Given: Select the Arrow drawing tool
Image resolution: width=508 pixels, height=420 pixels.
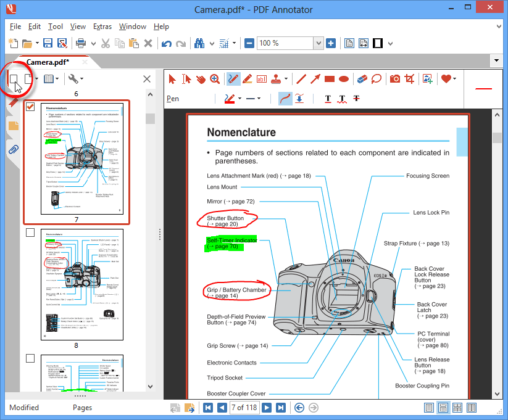Looking at the screenshot, I should pos(315,79).
